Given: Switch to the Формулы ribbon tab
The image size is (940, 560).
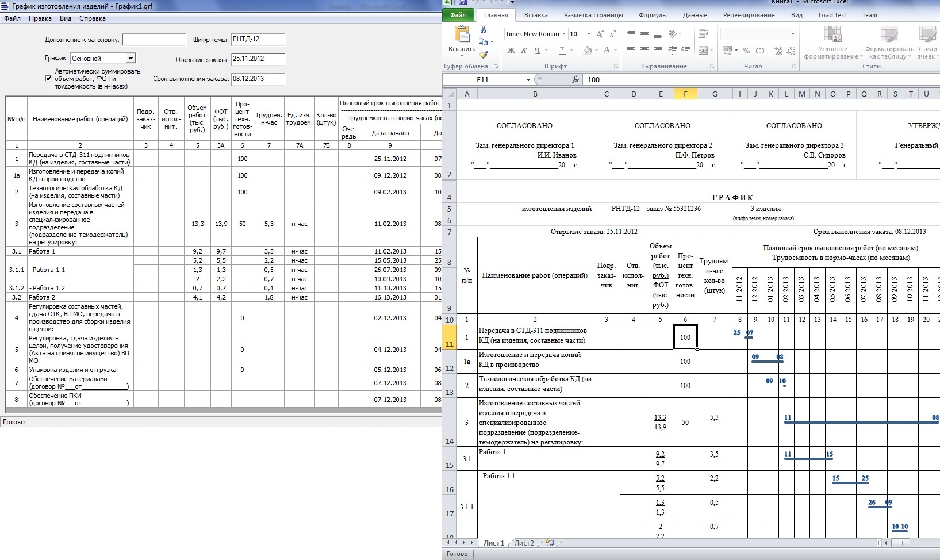Looking at the screenshot, I should pyautogui.click(x=653, y=15).
